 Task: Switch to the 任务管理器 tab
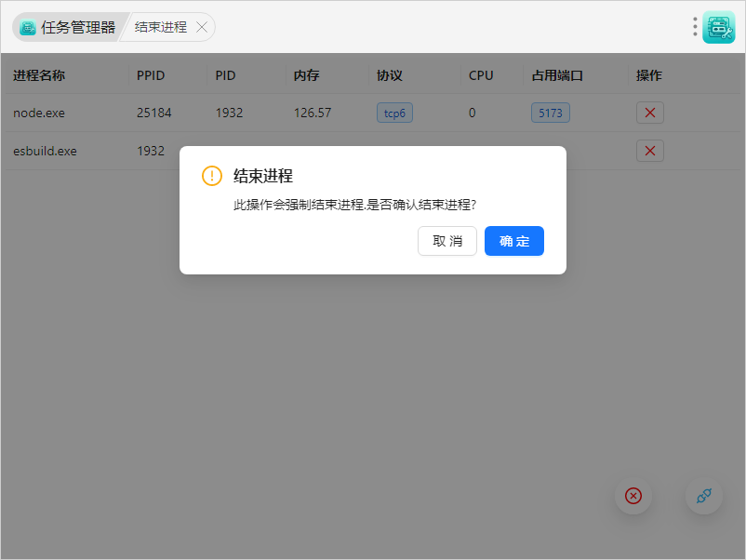tap(68, 27)
